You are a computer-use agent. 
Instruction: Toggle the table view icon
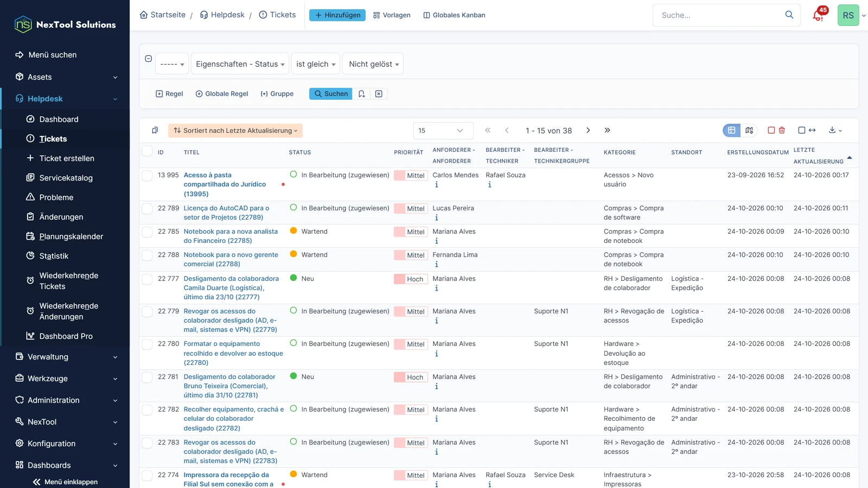731,130
